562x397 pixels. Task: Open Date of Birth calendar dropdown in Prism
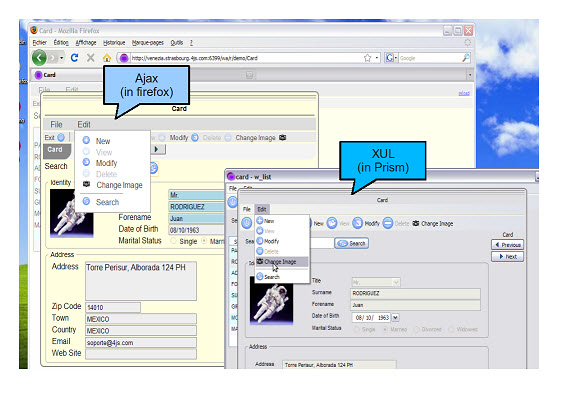tap(395, 317)
